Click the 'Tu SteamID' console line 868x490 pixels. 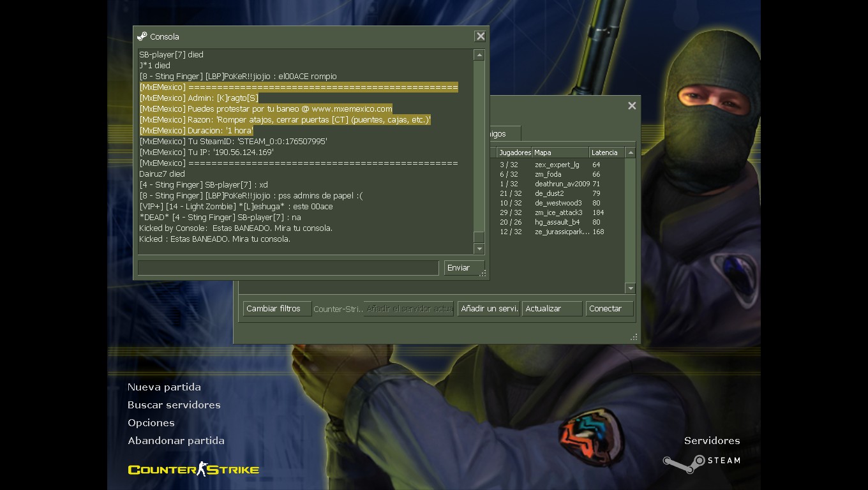pyautogui.click(x=233, y=142)
